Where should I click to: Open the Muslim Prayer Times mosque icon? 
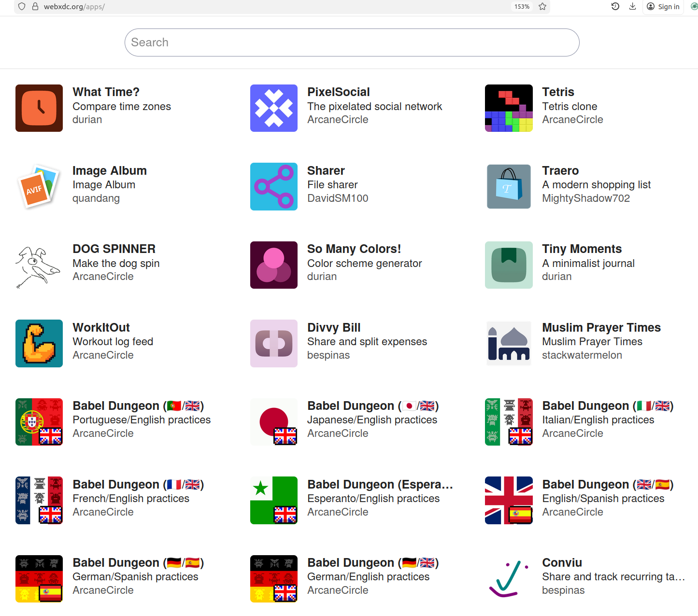509,344
